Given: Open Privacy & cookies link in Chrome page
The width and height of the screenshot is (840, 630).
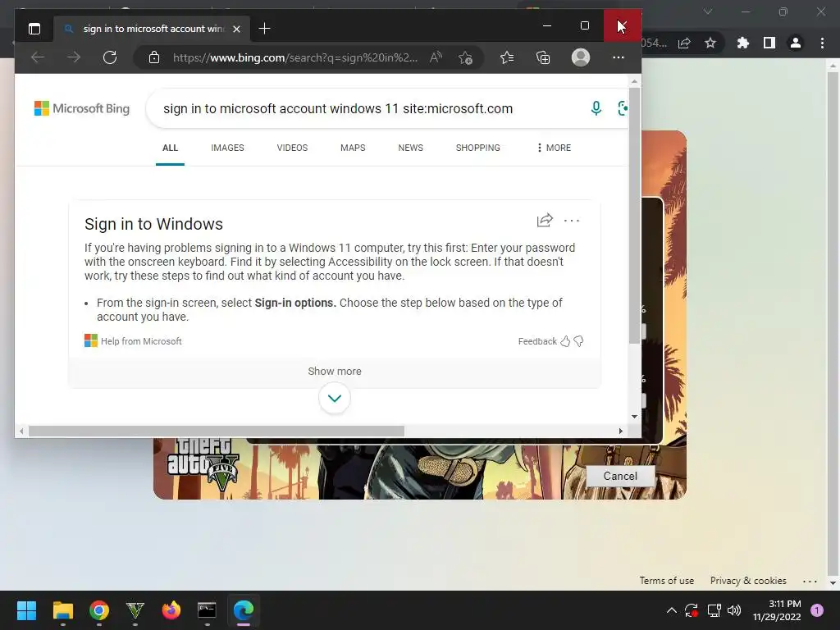Looking at the screenshot, I should pos(748,581).
